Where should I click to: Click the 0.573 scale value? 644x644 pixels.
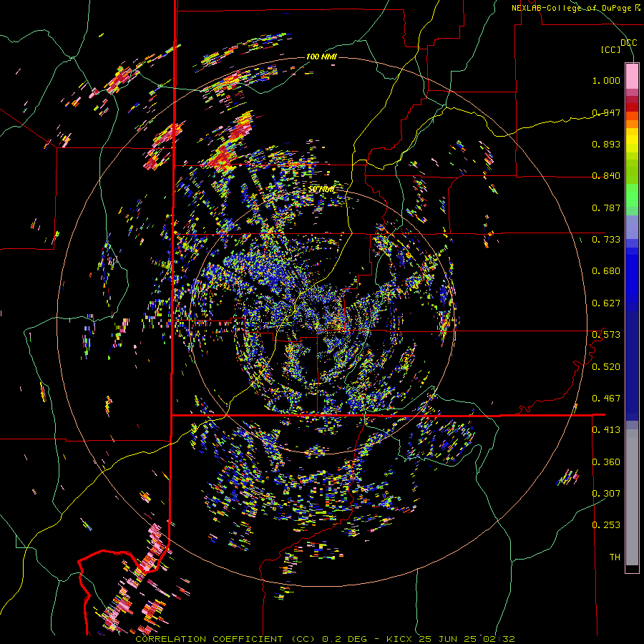(606, 335)
